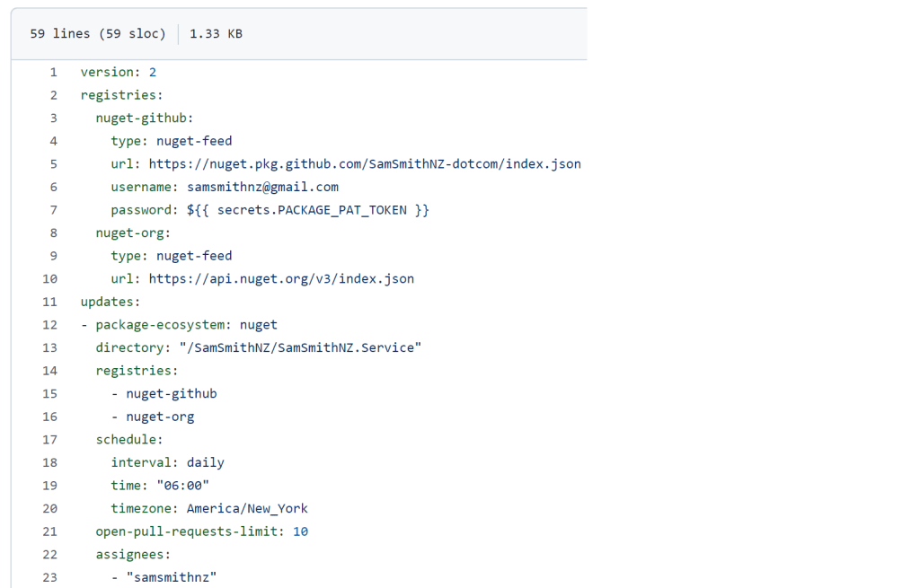920x588 pixels.
Task: Select line number 23
Action: coord(49,577)
